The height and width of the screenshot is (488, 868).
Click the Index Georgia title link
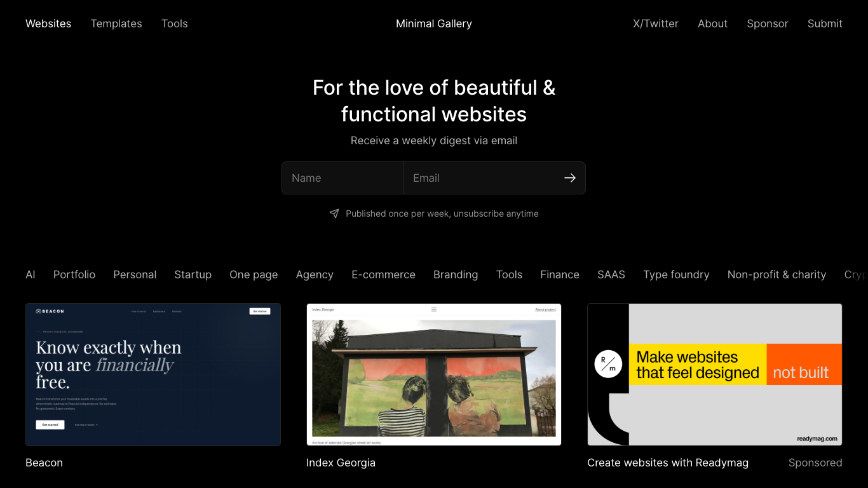point(341,463)
